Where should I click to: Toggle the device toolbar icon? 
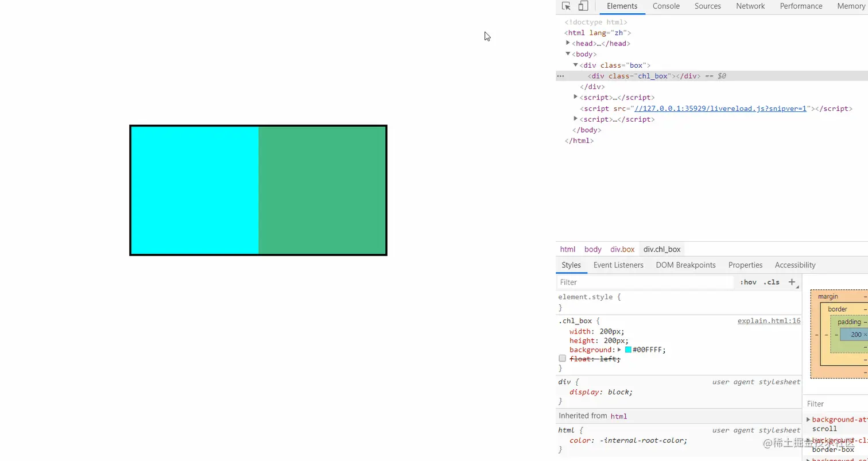(582, 6)
